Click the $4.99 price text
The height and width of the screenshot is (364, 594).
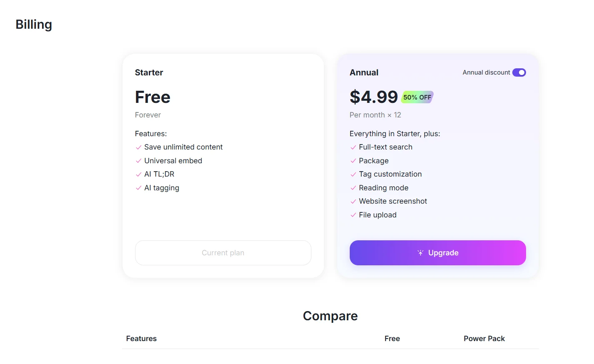tap(373, 97)
